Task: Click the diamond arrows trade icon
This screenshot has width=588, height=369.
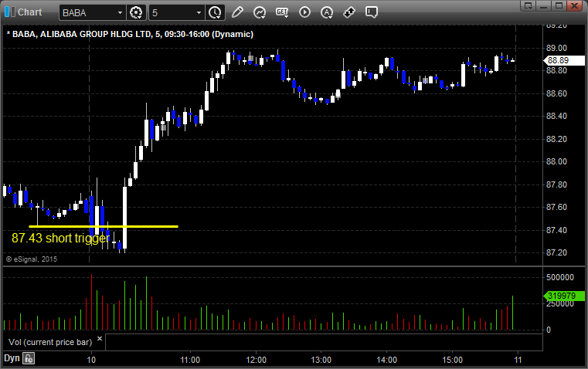Action: [x=349, y=12]
